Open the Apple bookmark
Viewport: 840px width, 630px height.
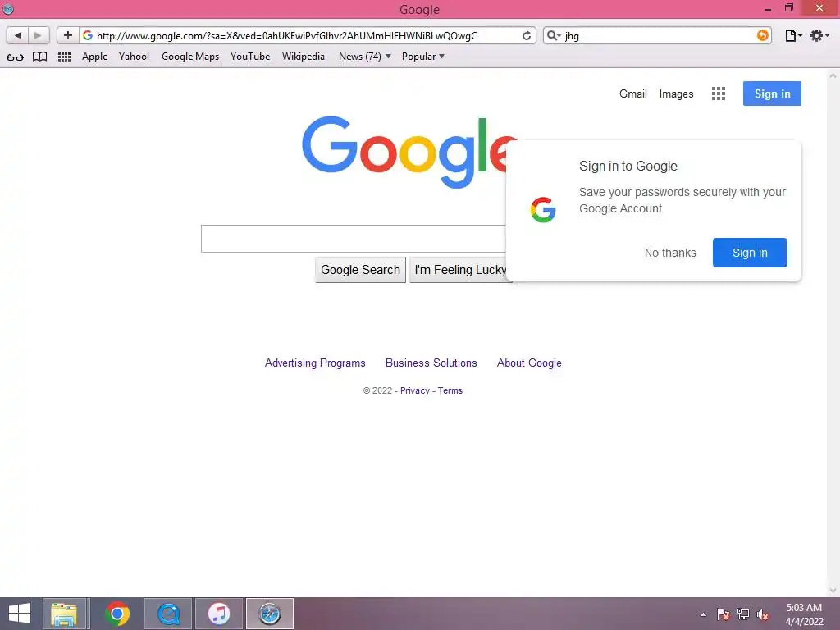(x=95, y=57)
